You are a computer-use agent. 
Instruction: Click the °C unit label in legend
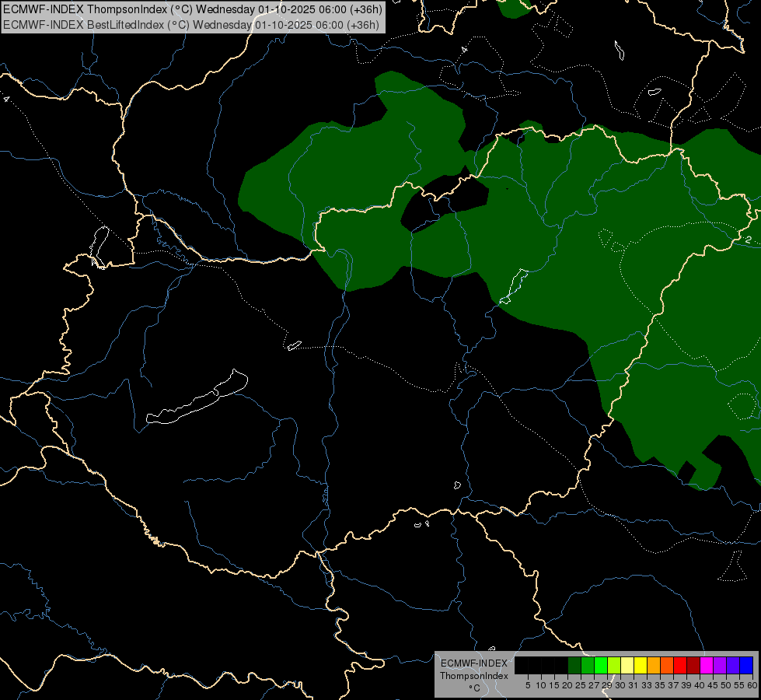coord(475,688)
